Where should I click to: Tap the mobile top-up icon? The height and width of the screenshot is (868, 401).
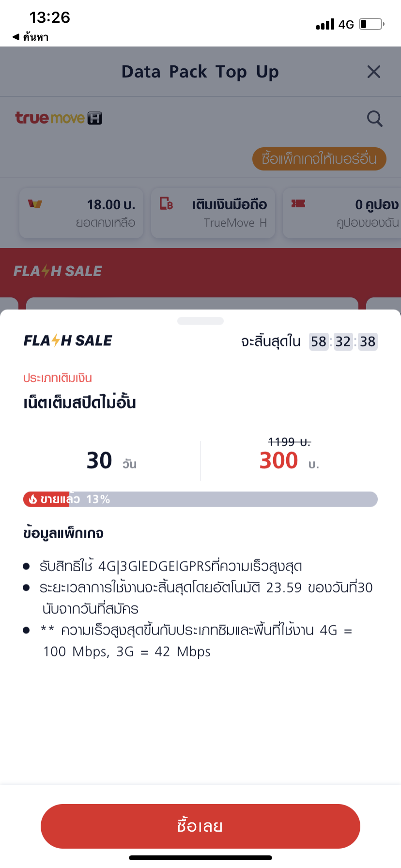[166, 204]
